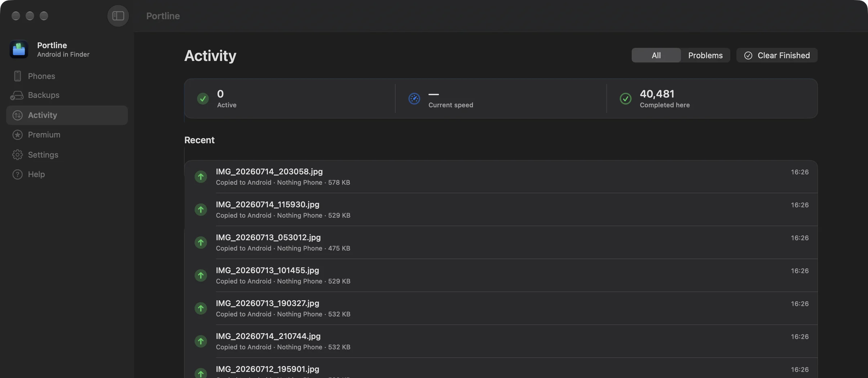
Task: Click the Portline app logo icon
Action: (19, 49)
